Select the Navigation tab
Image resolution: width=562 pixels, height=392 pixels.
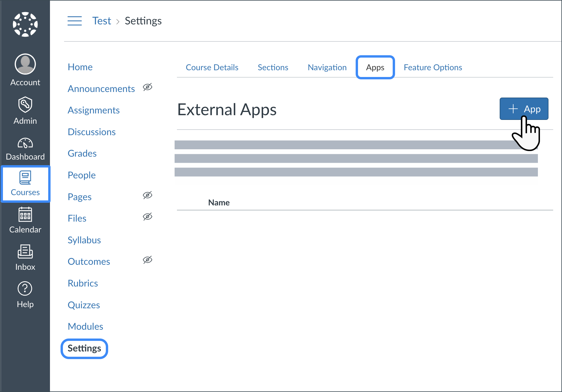327,68
